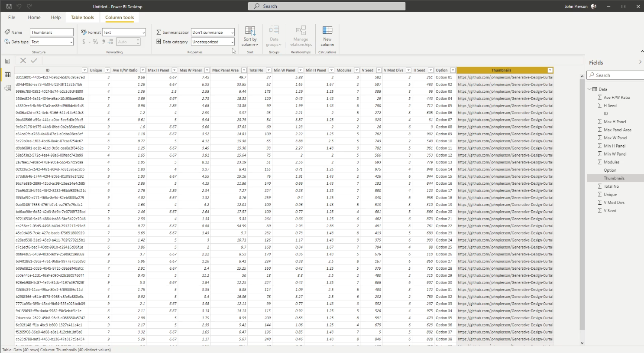Open the Thumbnails column filter arrow
Screen dimensions: 644x353
pyautogui.click(x=550, y=70)
